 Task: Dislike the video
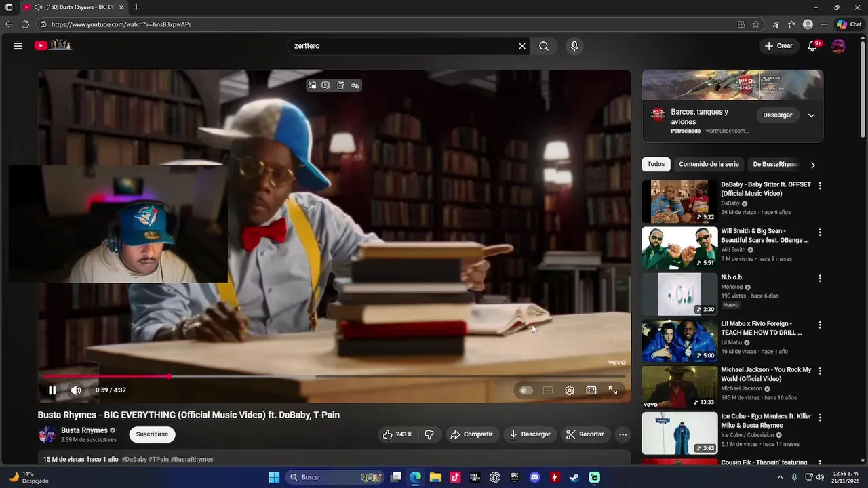[x=429, y=434]
